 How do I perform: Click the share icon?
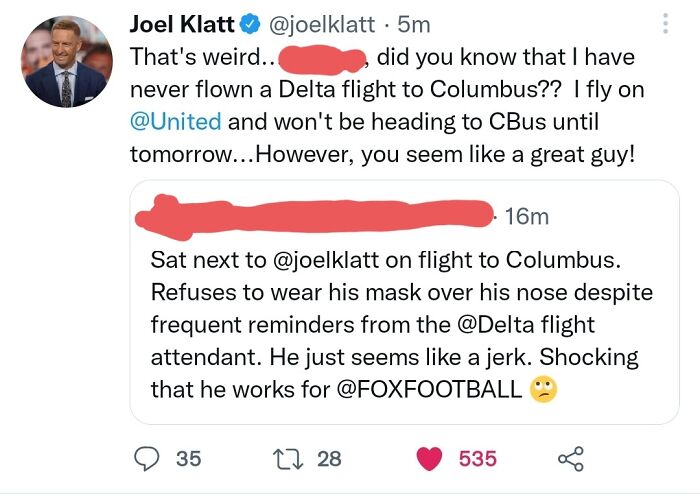(569, 459)
